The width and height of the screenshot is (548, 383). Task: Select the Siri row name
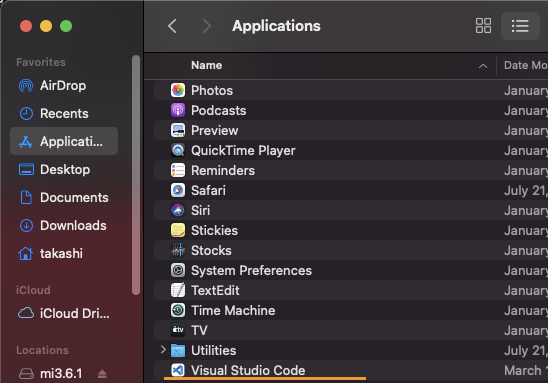[201, 210]
